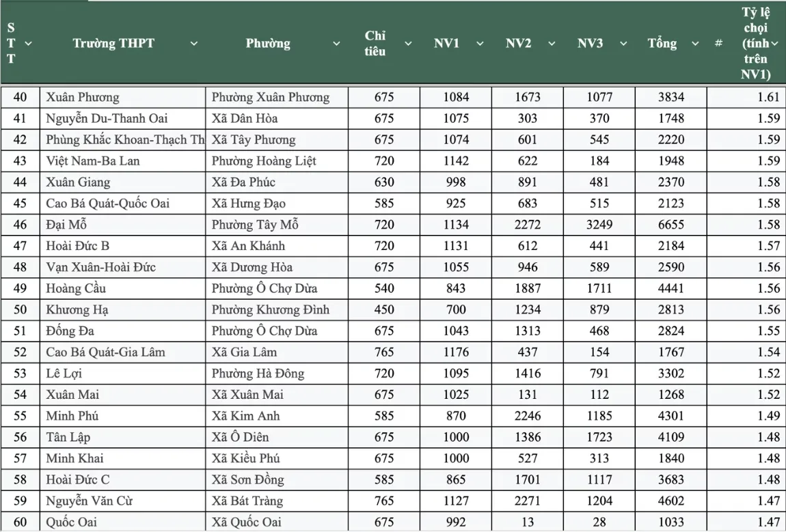Select row number 50 cell
The width and height of the screenshot is (786, 532).
pyautogui.click(x=21, y=309)
